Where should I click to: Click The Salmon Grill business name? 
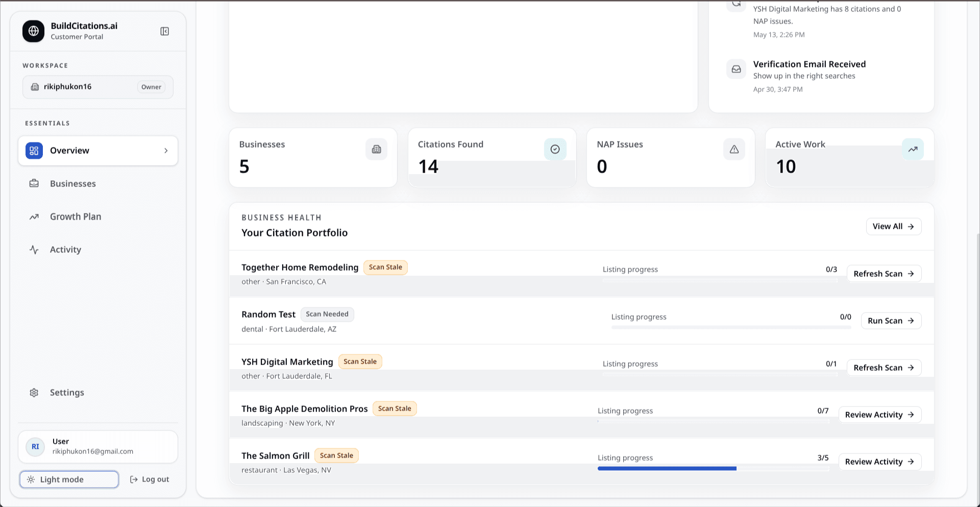[x=275, y=456]
